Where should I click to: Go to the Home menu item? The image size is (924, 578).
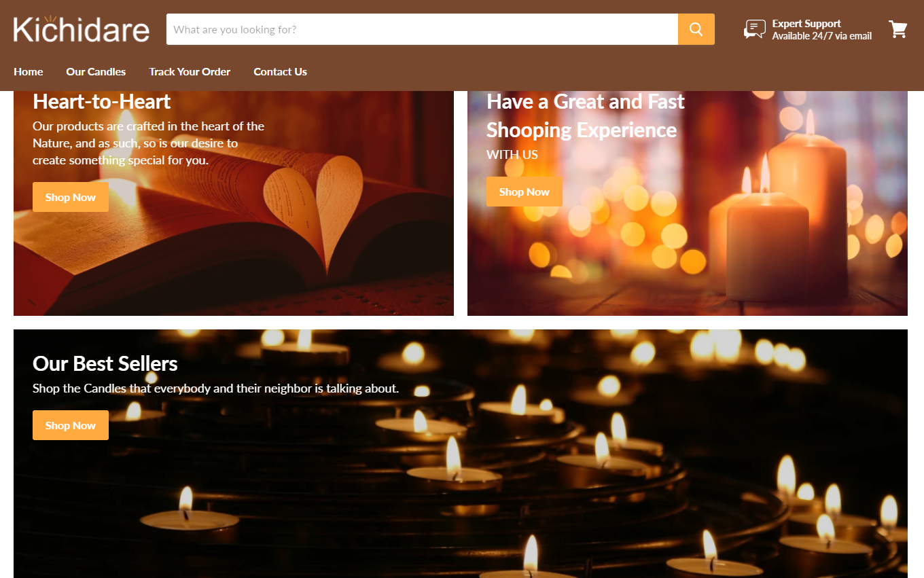point(29,71)
